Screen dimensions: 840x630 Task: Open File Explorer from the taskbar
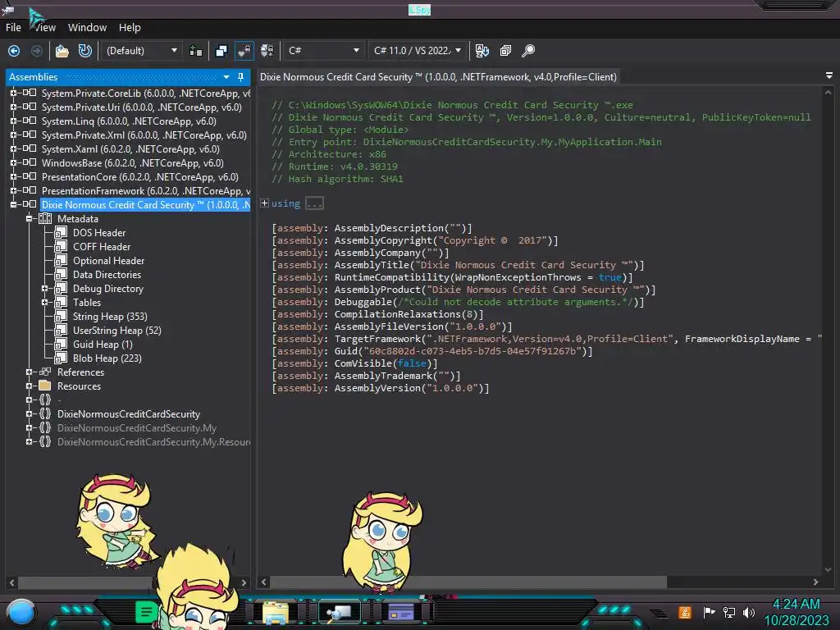(276, 612)
